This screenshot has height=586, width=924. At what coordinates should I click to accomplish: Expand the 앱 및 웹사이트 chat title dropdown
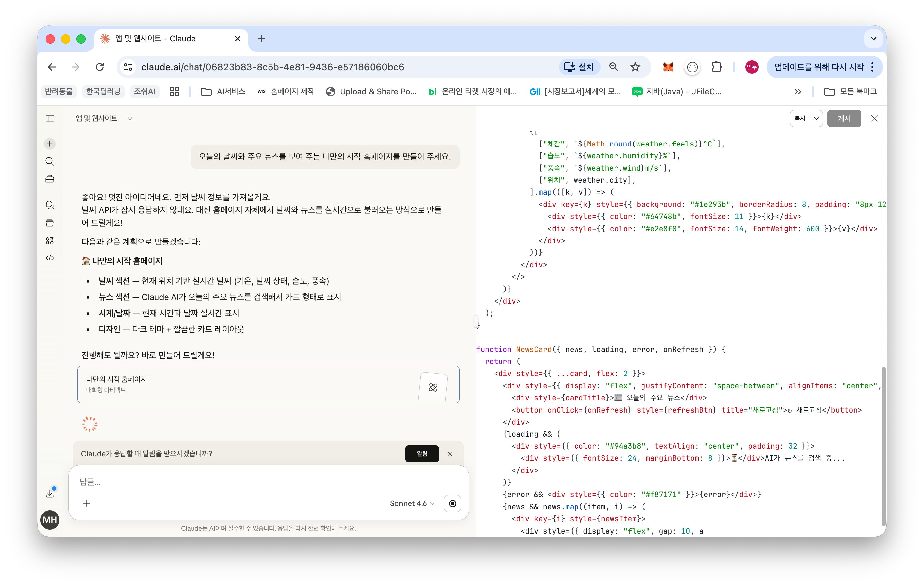click(130, 118)
